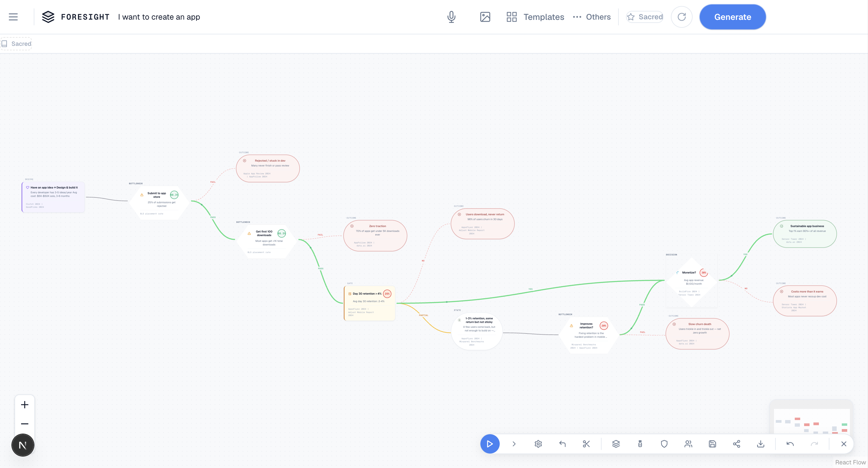This screenshot has width=868, height=468.
Task: Click the save icon in the bottom toolbar
Action: point(712,444)
